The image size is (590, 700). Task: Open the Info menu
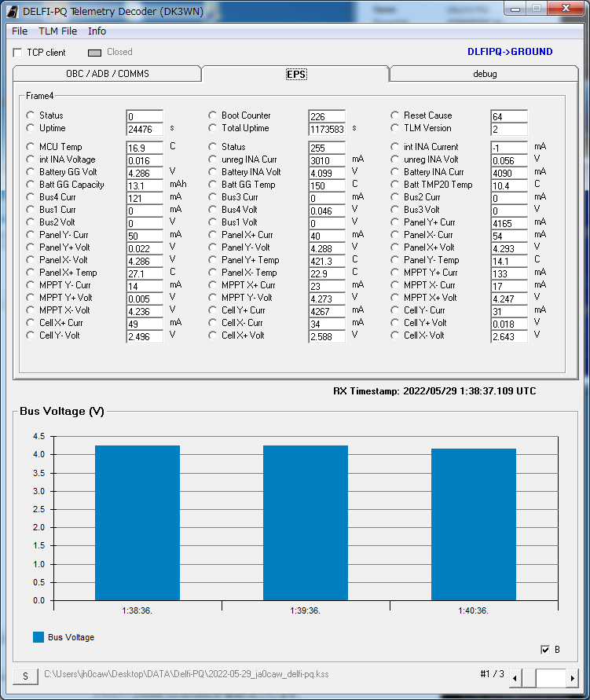[x=97, y=31]
